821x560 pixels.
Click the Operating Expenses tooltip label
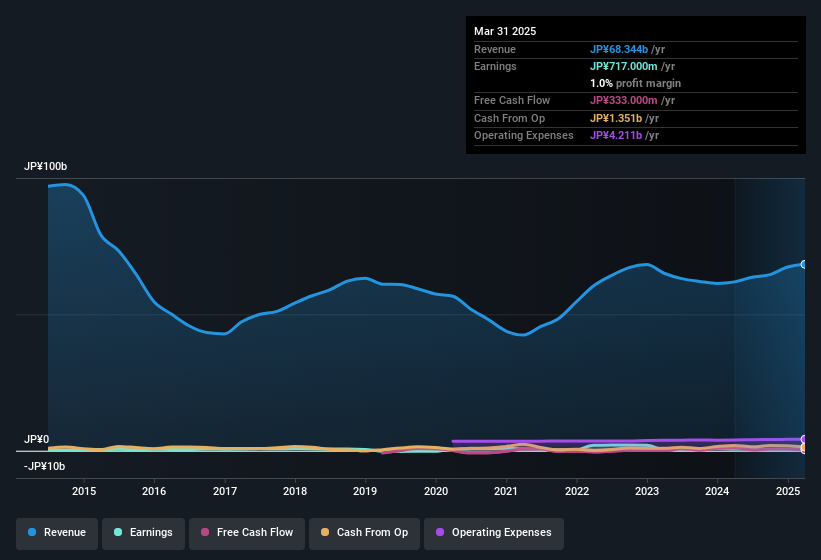tap(524, 136)
